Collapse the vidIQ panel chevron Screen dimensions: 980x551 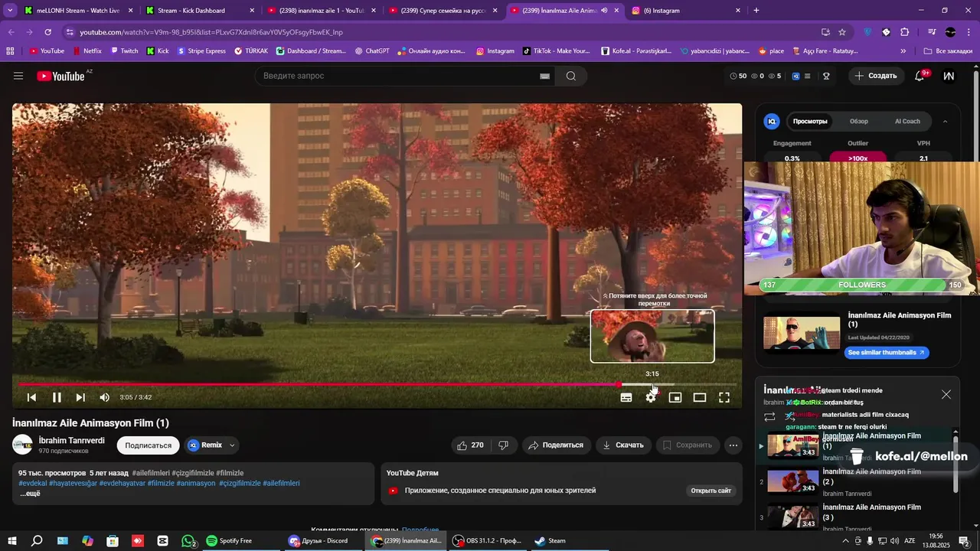tap(945, 121)
